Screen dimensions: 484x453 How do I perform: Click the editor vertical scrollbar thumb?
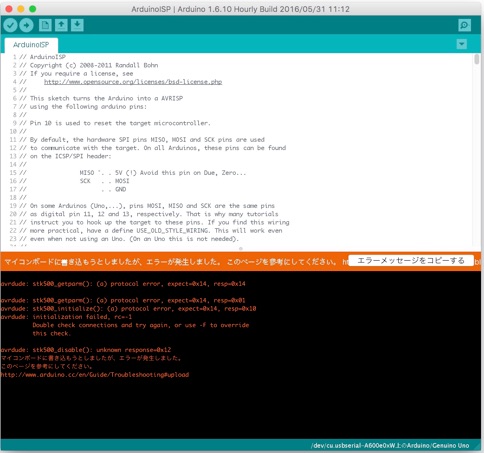click(477, 60)
